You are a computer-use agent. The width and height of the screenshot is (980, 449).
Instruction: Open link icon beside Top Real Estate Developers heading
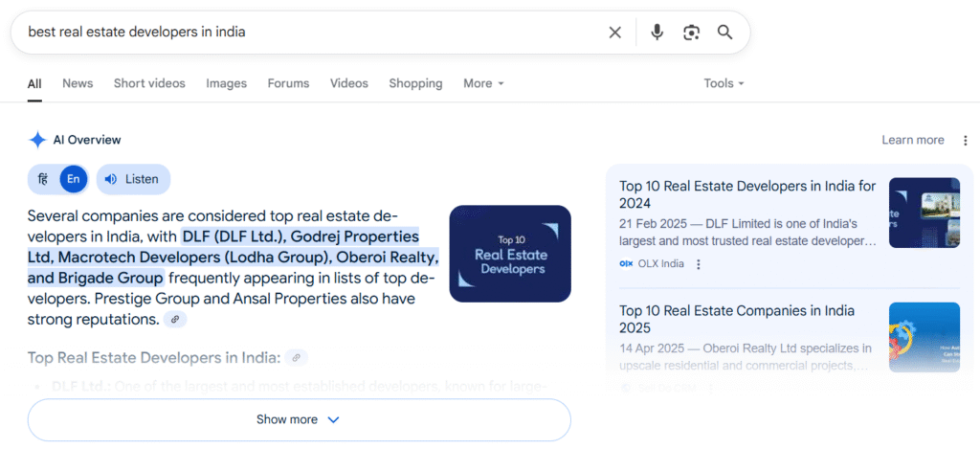(297, 358)
